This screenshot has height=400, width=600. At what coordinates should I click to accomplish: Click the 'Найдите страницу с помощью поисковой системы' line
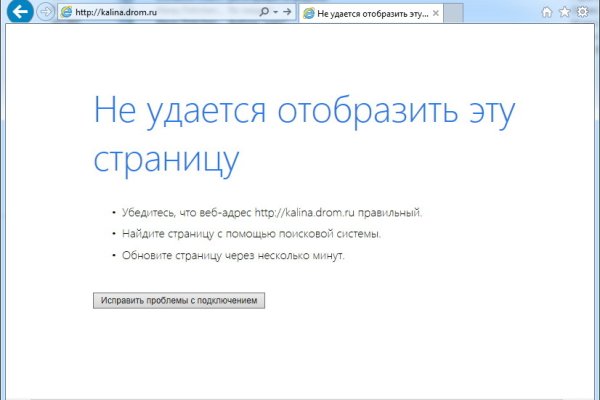(x=251, y=234)
